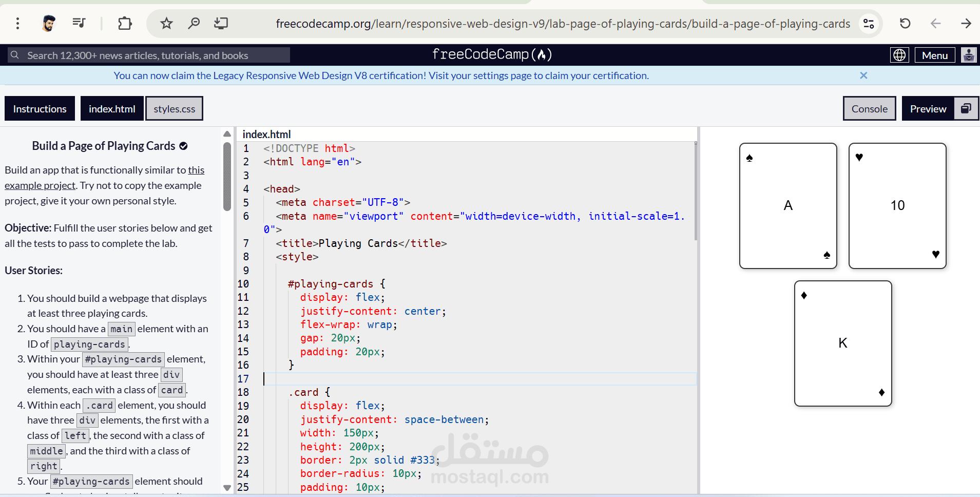Click the freeCodeCamp URL in address bar
Image resolution: width=980 pixels, height=497 pixels.
point(563,24)
